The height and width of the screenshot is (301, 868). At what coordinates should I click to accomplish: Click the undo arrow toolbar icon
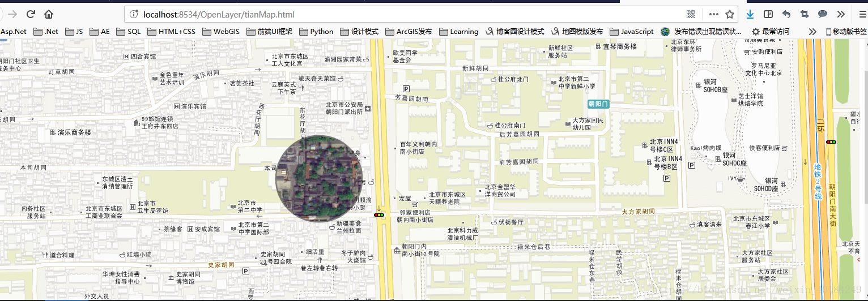coord(786,14)
